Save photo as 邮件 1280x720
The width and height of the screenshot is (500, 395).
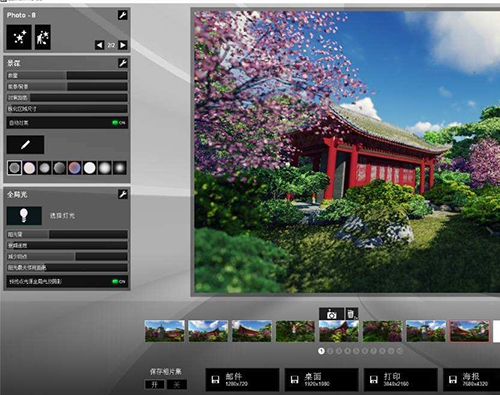[x=242, y=380]
